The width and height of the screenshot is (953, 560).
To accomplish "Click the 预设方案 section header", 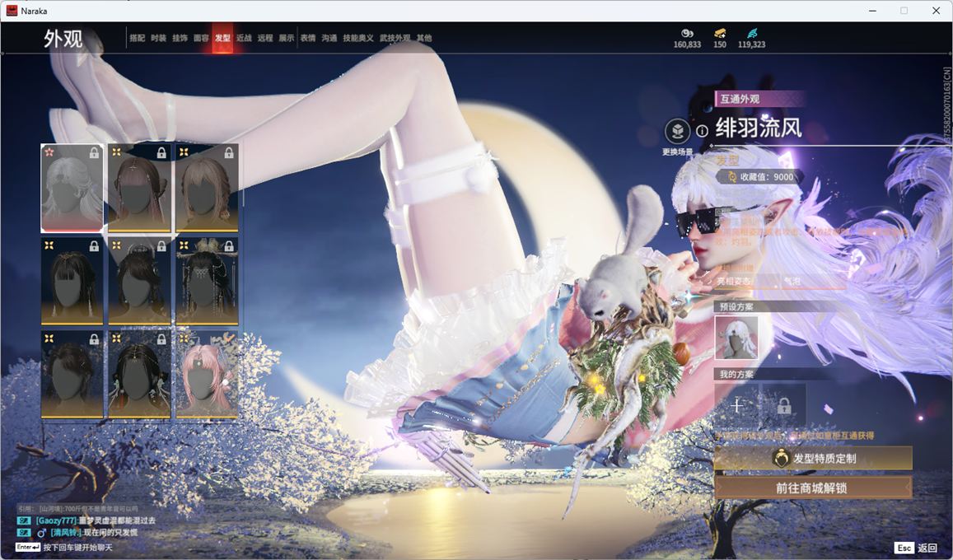I will 736,306.
